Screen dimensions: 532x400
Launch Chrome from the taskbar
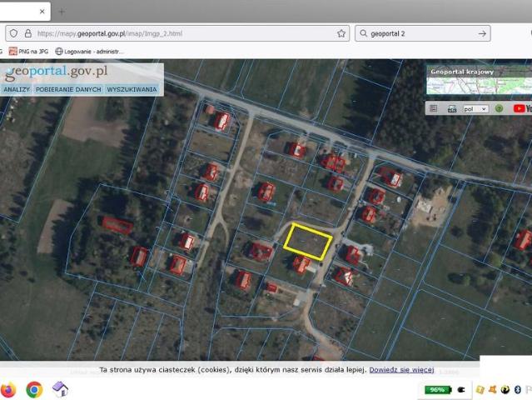coord(34,389)
